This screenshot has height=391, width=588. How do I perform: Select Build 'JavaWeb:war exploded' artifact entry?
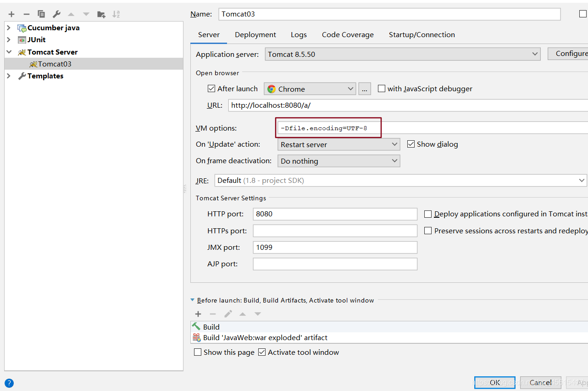pyautogui.click(x=389, y=338)
